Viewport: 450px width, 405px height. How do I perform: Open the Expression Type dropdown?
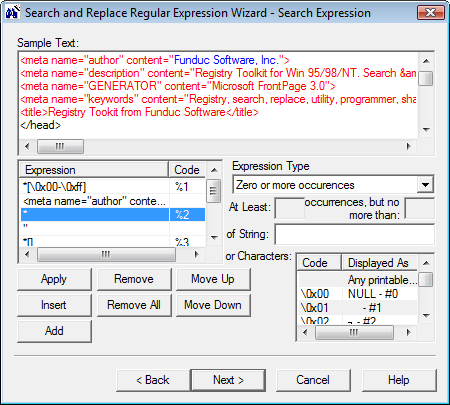click(x=425, y=185)
